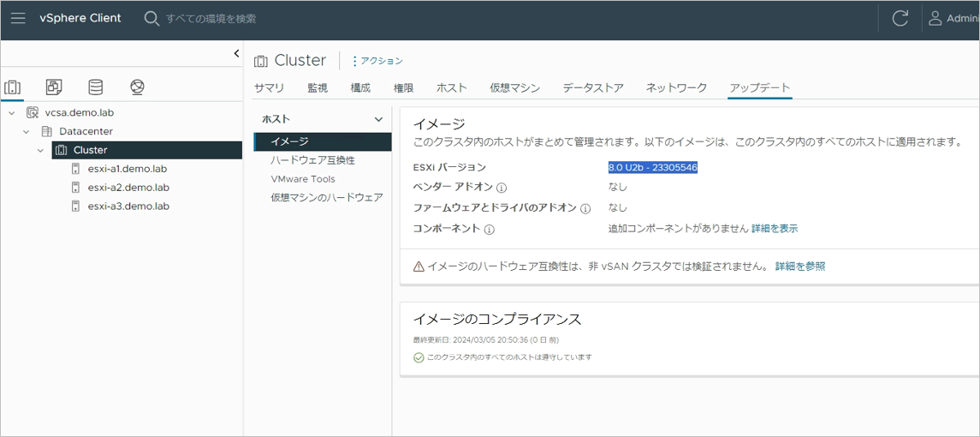Image resolution: width=980 pixels, height=437 pixels.
Task: Collapse the navigation sidebar panel
Action: [x=236, y=53]
